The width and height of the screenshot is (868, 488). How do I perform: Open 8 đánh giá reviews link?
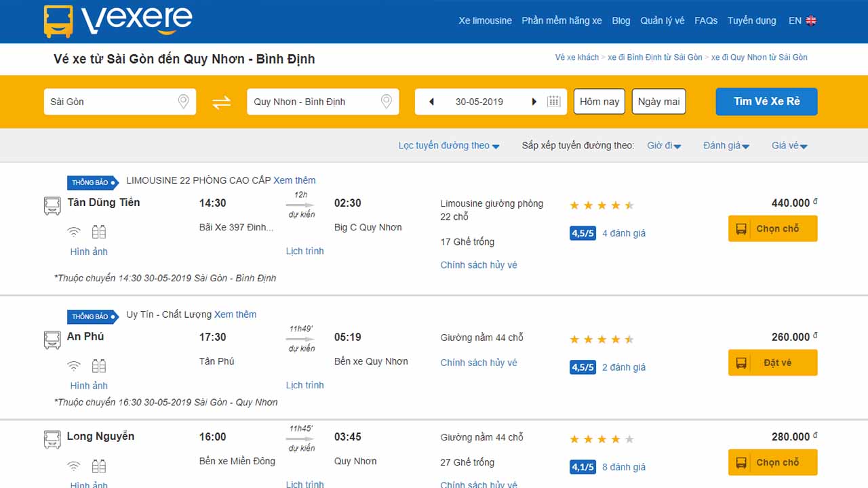624,467
